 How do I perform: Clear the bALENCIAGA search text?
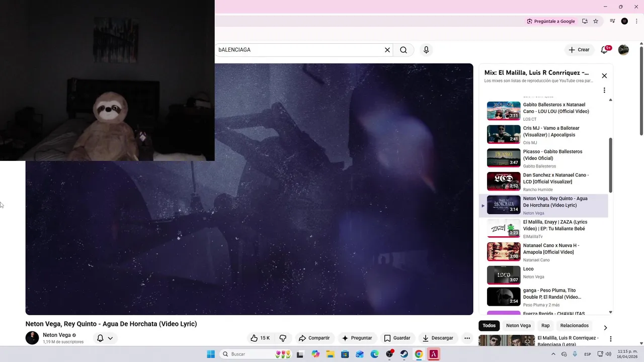click(387, 50)
